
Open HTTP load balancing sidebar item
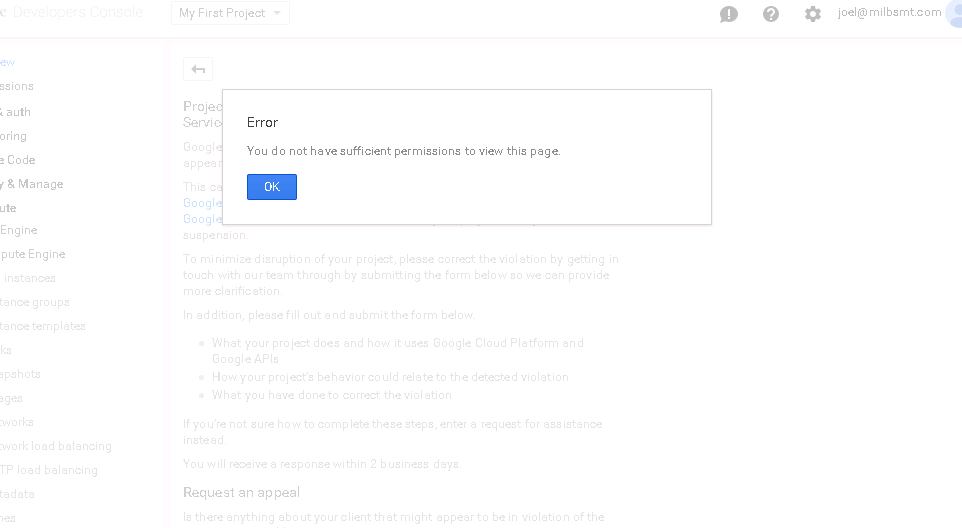tap(49, 470)
